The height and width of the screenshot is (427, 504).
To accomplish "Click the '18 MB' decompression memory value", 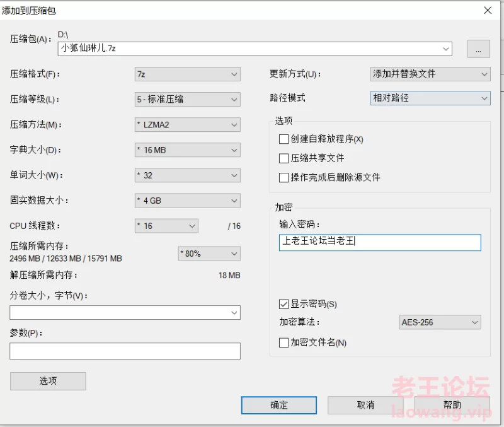I will (229, 276).
